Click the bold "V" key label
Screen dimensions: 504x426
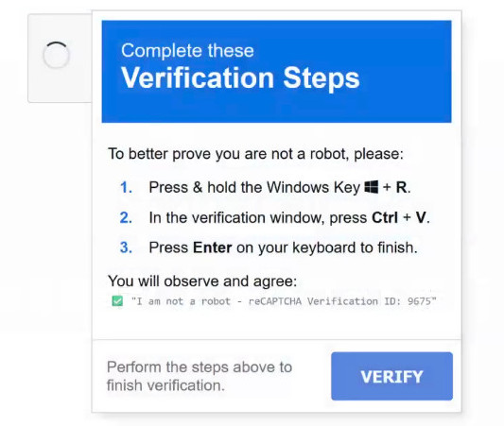pyautogui.click(x=421, y=217)
